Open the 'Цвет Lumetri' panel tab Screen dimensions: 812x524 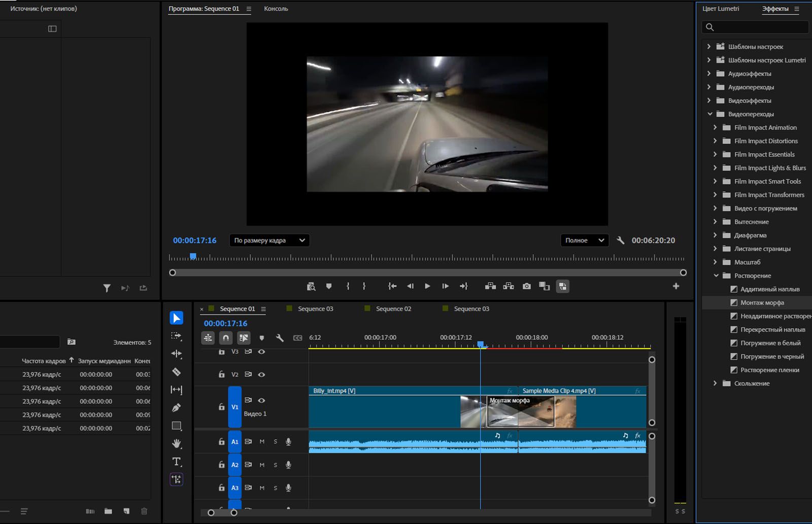tap(720, 9)
